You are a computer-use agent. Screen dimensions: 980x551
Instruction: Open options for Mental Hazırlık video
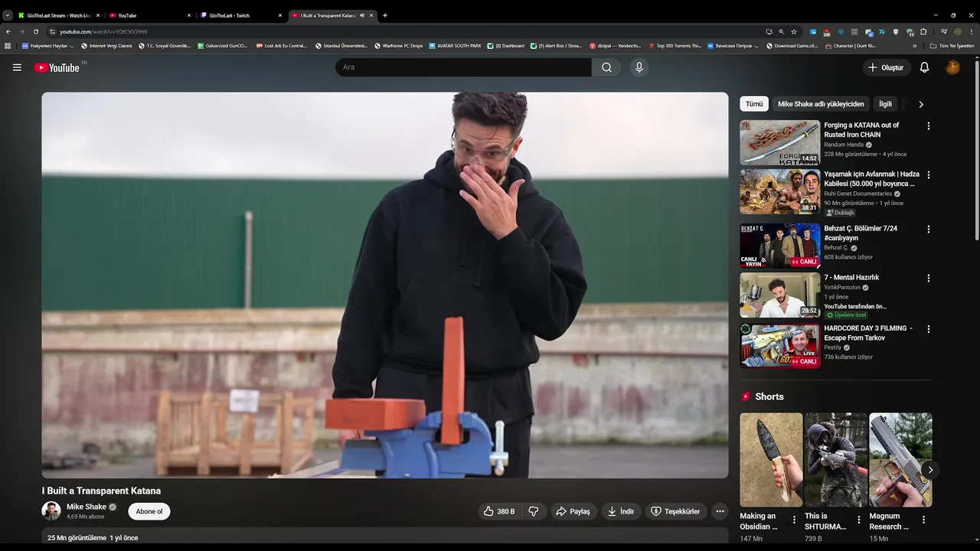(x=929, y=279)
